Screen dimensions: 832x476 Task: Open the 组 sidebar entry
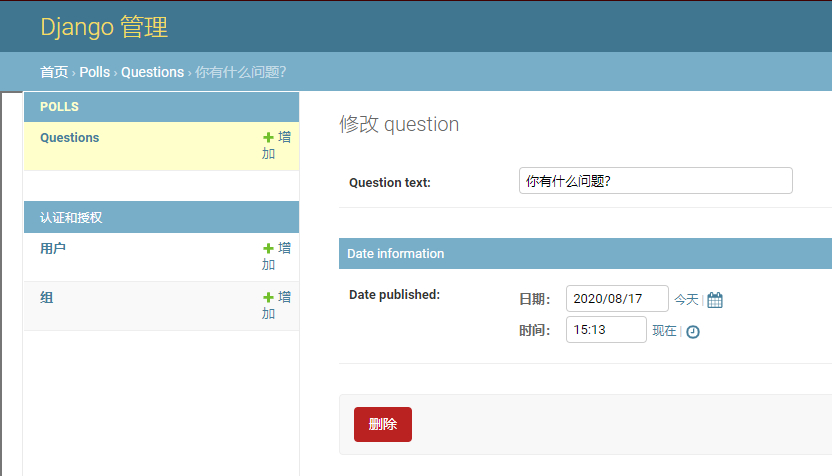[x=47, y=297]
